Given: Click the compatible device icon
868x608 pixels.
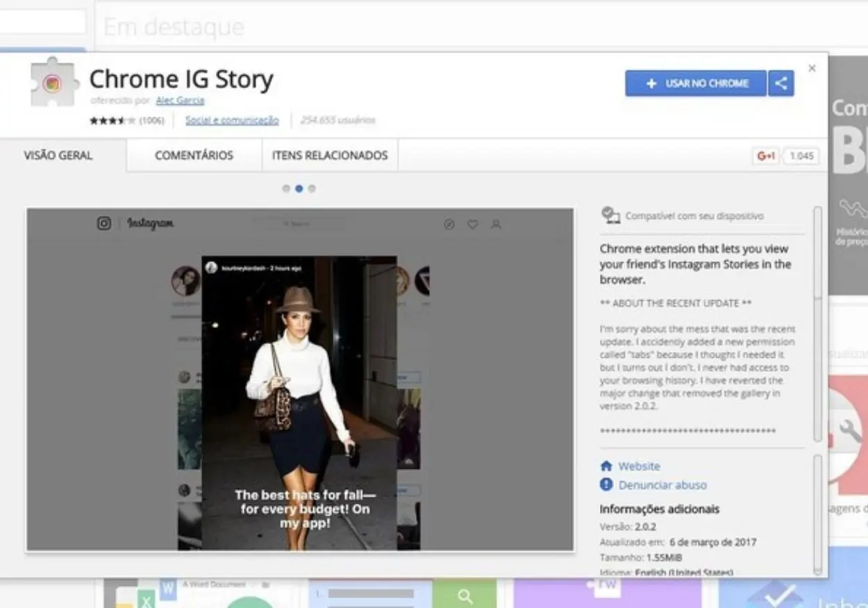Looking at the screenshot, I should tap(610, 214).
